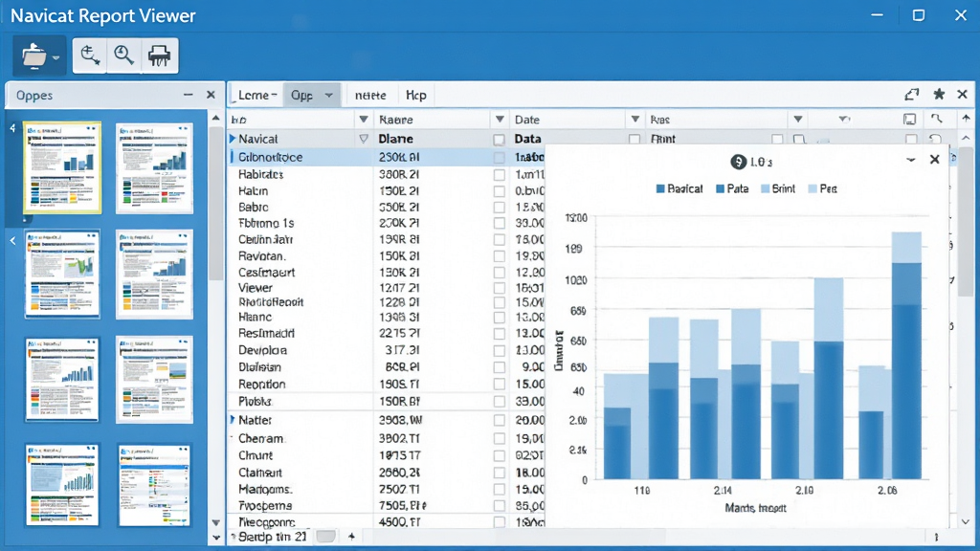Screen dimensions: 980x551
Task: Tick the checkbox in the Babro row
Action: click(499, 208)
